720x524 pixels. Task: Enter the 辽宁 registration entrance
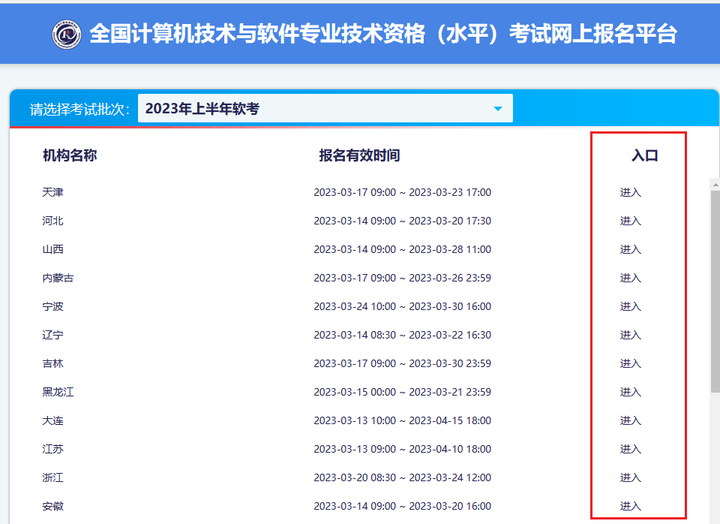630,335
